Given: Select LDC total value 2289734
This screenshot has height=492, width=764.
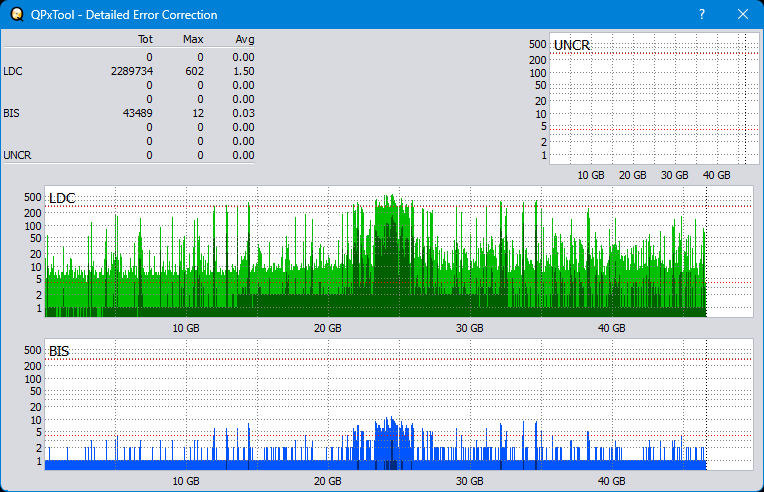Looking at the screenshot, I should click(132, 71).
